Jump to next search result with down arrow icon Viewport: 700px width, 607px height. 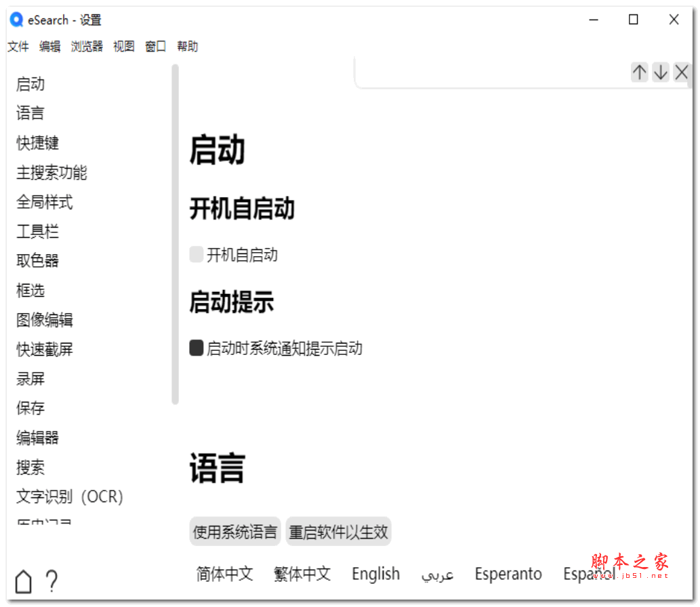(x=660, y=72)
